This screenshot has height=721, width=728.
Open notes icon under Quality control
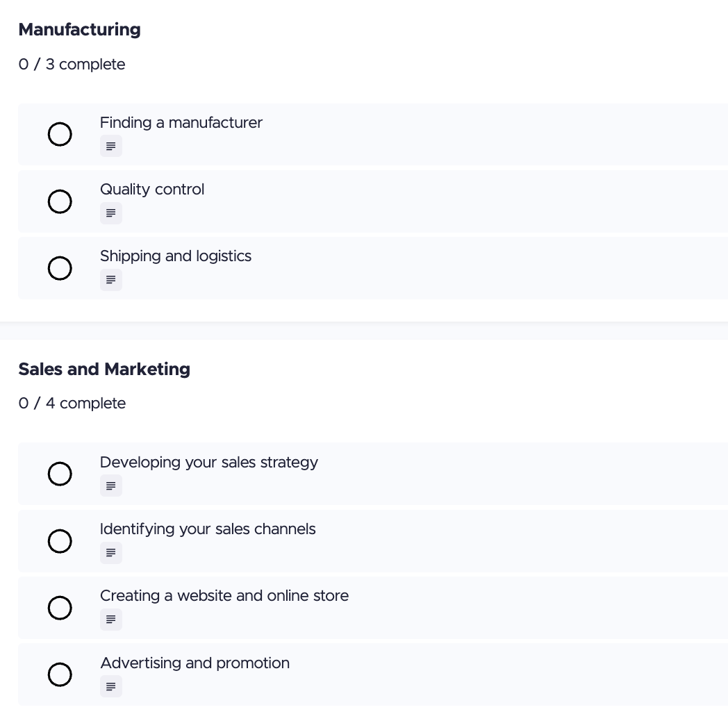(x=110, y=213)
